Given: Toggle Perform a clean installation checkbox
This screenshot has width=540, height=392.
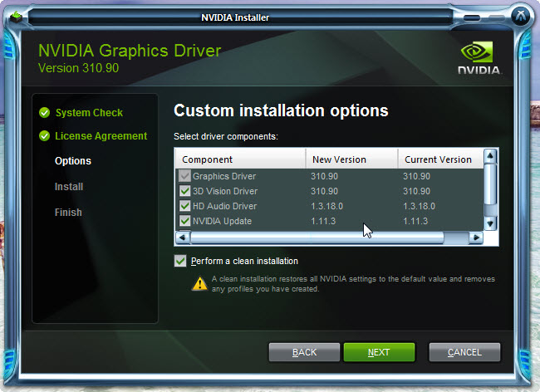Looking at the screenshot, I should [180, 261].
